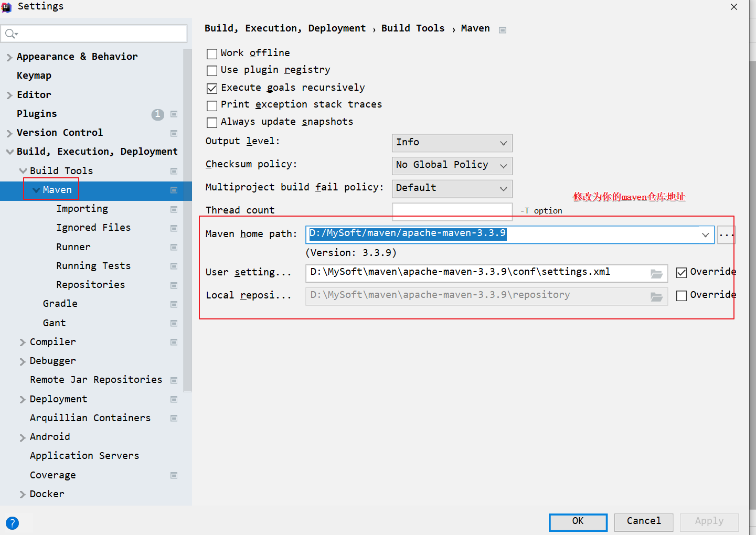Click the Plugins update count badge
The width and height of the screenshot is (756, 535).
coord(158,114)
